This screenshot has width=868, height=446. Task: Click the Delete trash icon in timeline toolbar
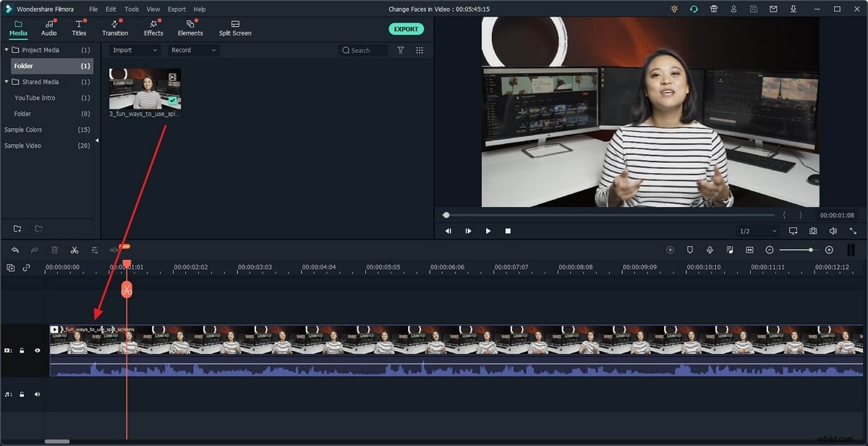(x=54, y=249)
